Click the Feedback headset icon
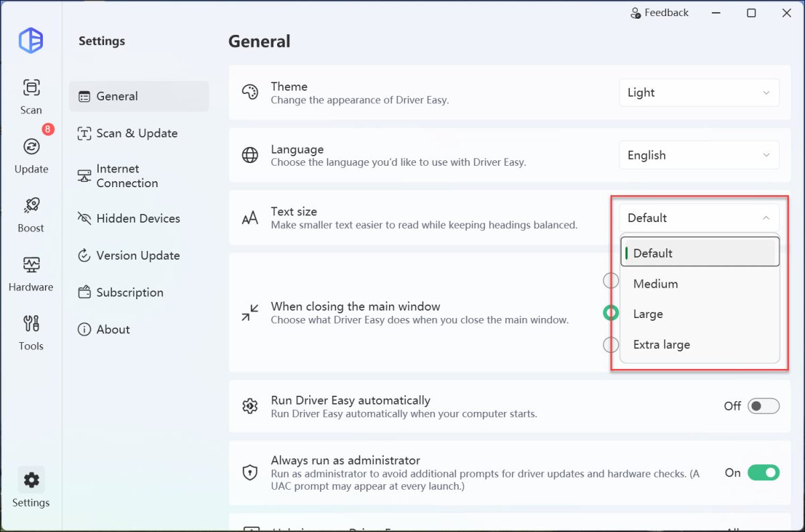Viewport: 805px width, 532px height. point(635,13)
